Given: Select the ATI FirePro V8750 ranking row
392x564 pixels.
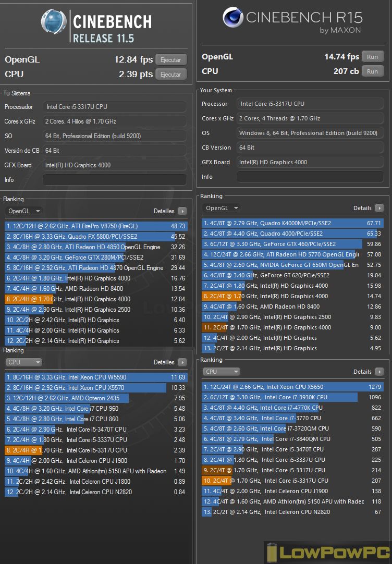Looking at the screenshot, I should click(96, 226).
